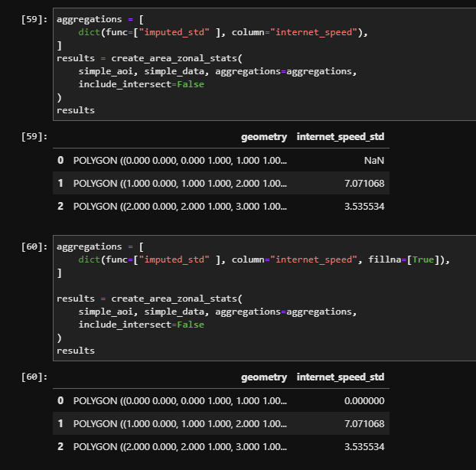Click row index 2 in output 60
476x470 pixels.
point(60,447)
